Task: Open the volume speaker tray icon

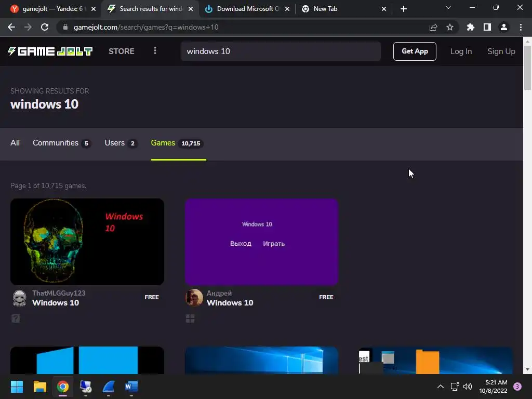Action: pyautogui.click(x=468, y=387)
